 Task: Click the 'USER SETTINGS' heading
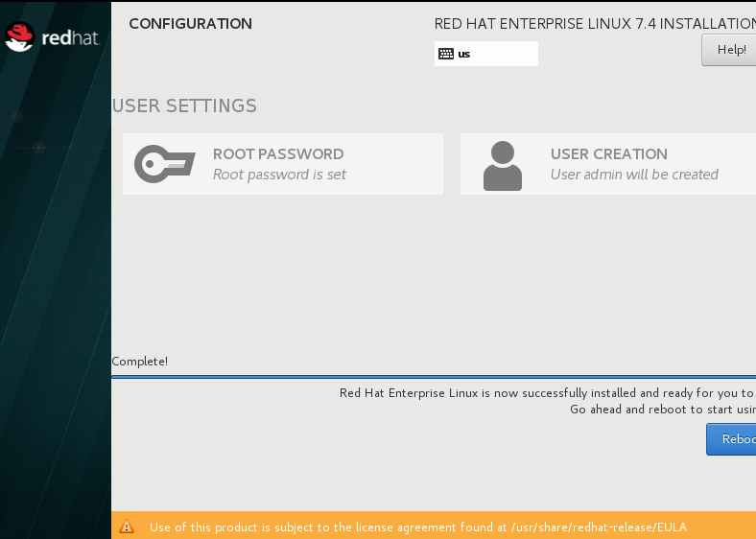[x=184, y=106]
